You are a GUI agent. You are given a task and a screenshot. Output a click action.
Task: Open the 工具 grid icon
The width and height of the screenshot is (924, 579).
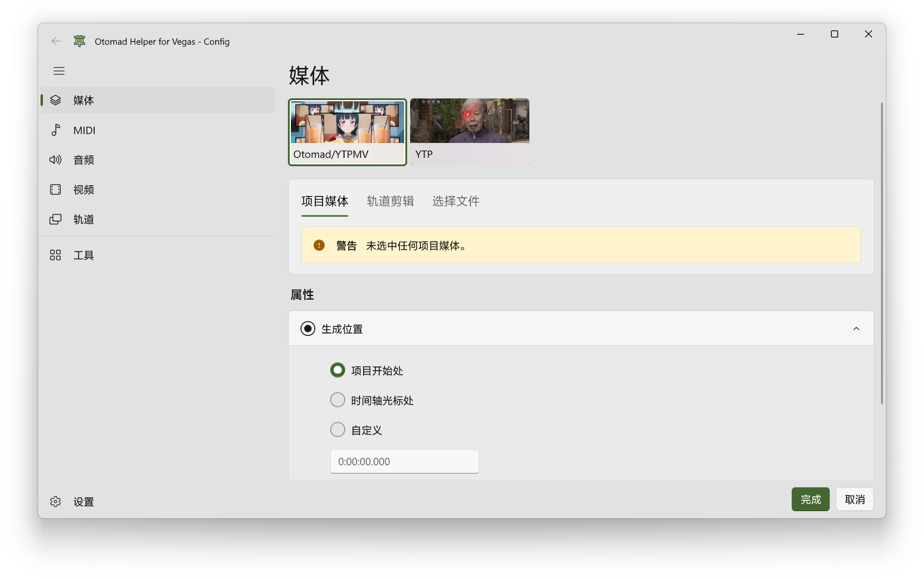click(x=55, y=255)
